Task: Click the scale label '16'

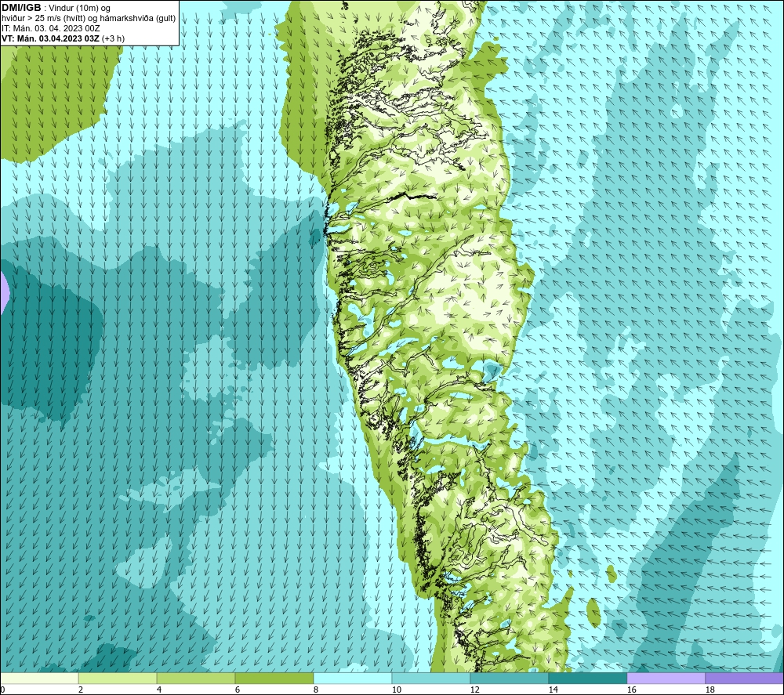Action: [x=631, y=690]
